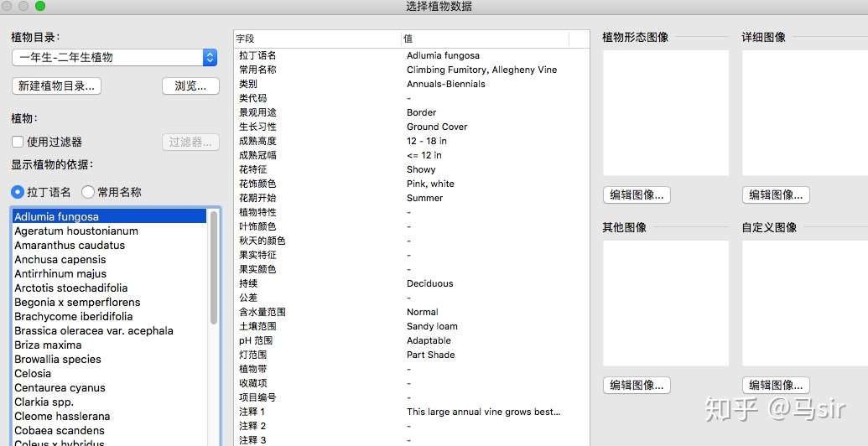Click the 浏览... button
This screenshot has height=446, width=868.
(190, 86)
